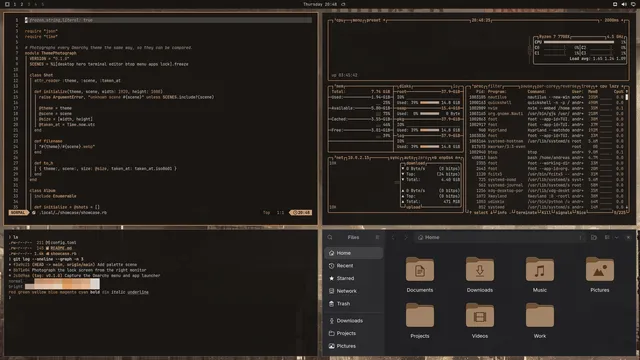Open Network in the Files sidebar
This screenshot has width=640, height=360.
(x=353, y=291)
